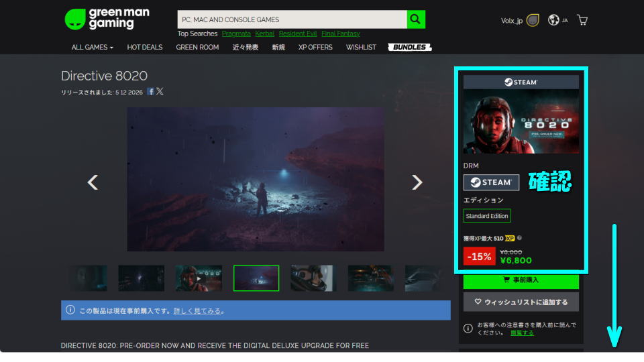Select the video thumbnail with play icon
644x362 pixels.
tap(199, 278)
